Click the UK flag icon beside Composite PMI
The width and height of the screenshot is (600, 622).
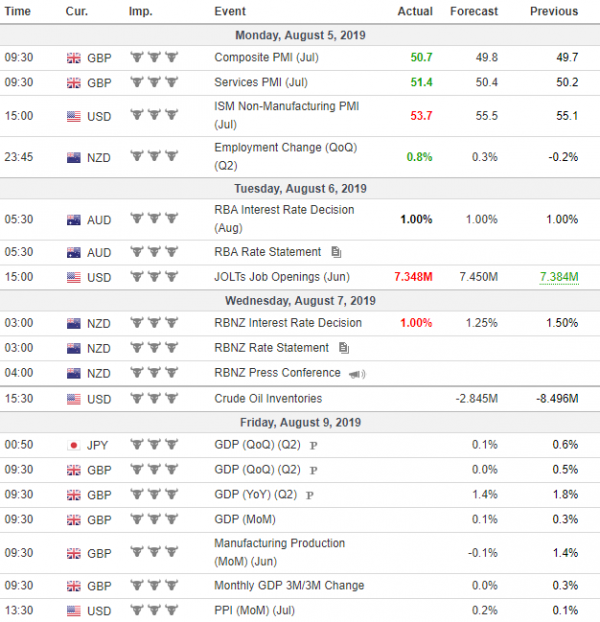pyautogui.click(x=73, y=58)
